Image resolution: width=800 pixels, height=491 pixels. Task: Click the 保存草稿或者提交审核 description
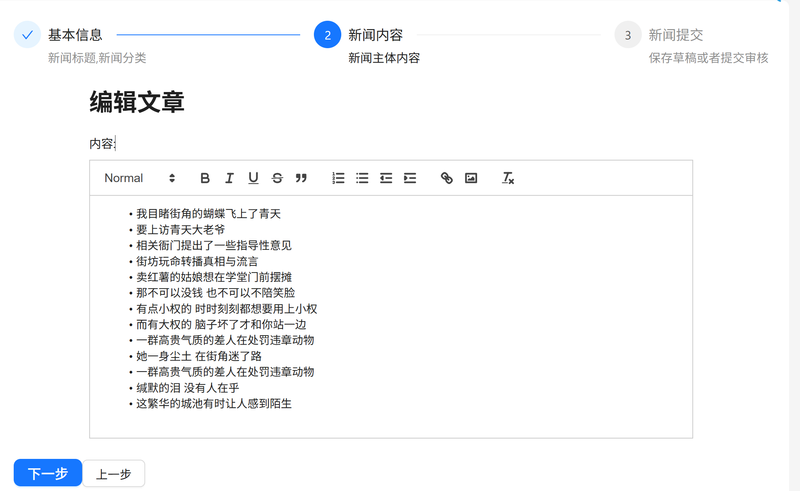(x=708, y=58)
